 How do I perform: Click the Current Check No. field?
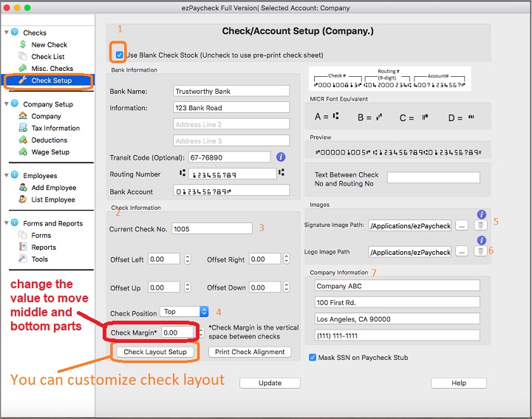(212, 228)
